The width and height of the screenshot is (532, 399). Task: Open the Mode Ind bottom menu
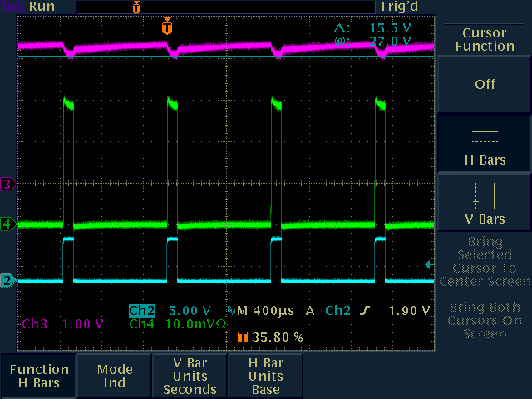tap(115, 376)
